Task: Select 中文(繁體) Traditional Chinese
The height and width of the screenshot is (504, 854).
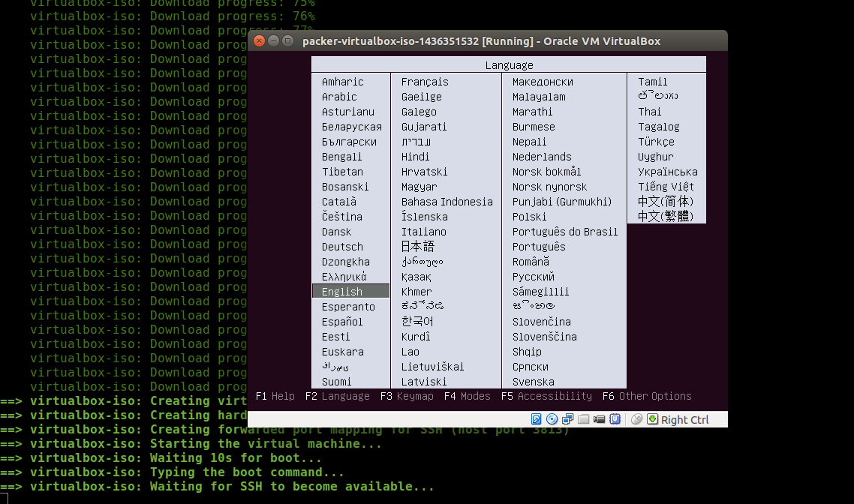Action: coord(666,216)
